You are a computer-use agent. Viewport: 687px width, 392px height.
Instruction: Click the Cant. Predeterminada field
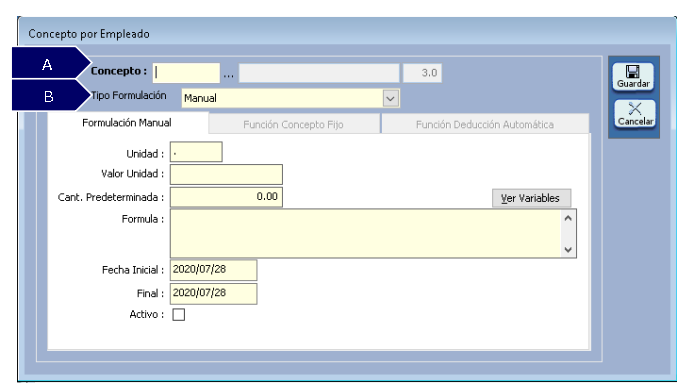pyautogui.click(x=226, y=197)
